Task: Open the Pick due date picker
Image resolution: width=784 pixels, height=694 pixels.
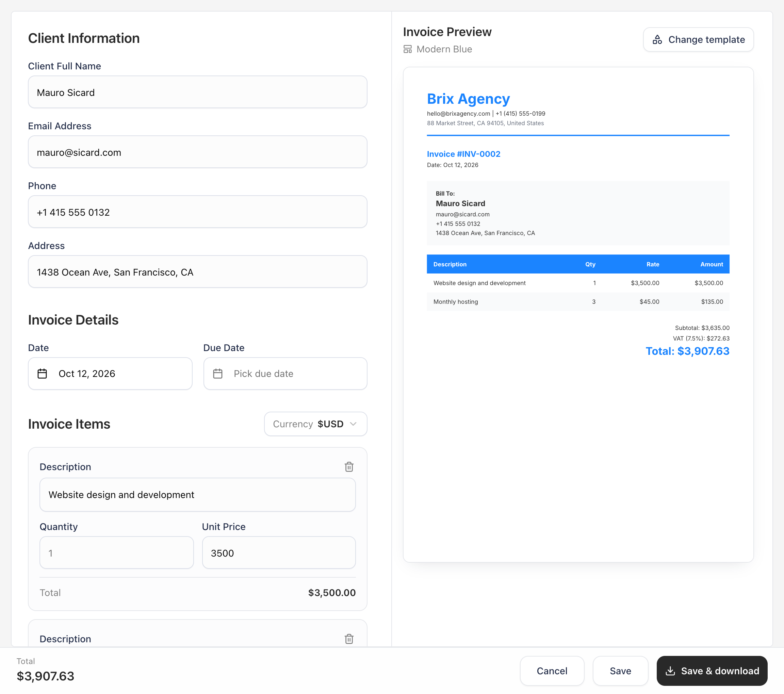Action: coord(285,374)
